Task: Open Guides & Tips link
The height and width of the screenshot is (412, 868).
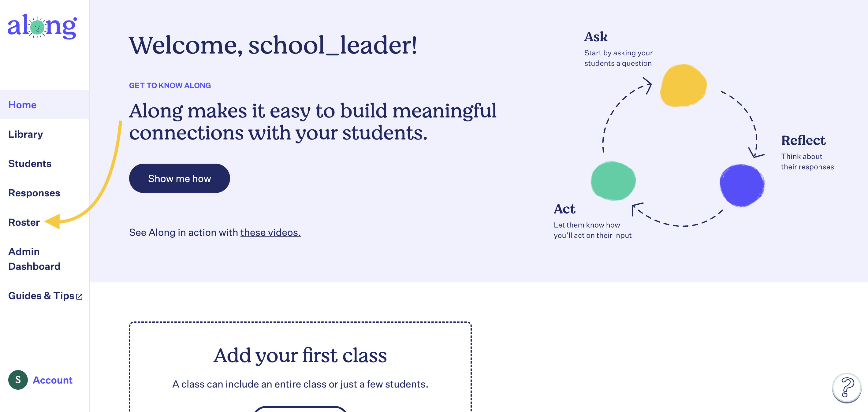Action: (41, 296)
